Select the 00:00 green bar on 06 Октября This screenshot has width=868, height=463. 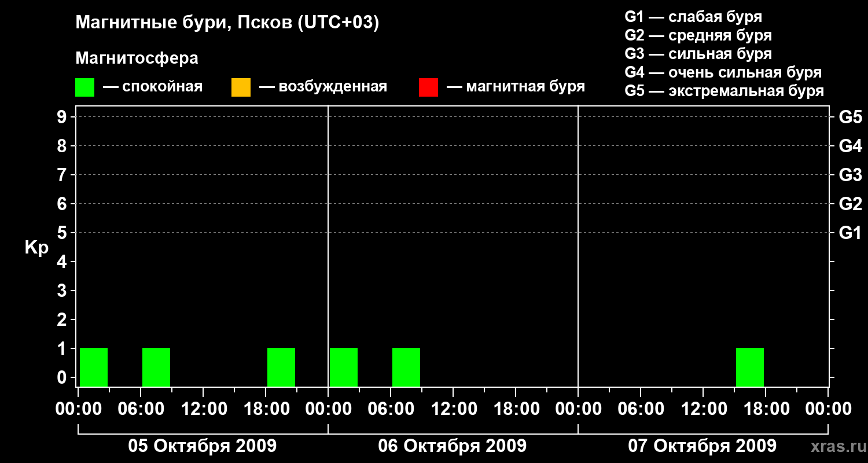[344, 367]
